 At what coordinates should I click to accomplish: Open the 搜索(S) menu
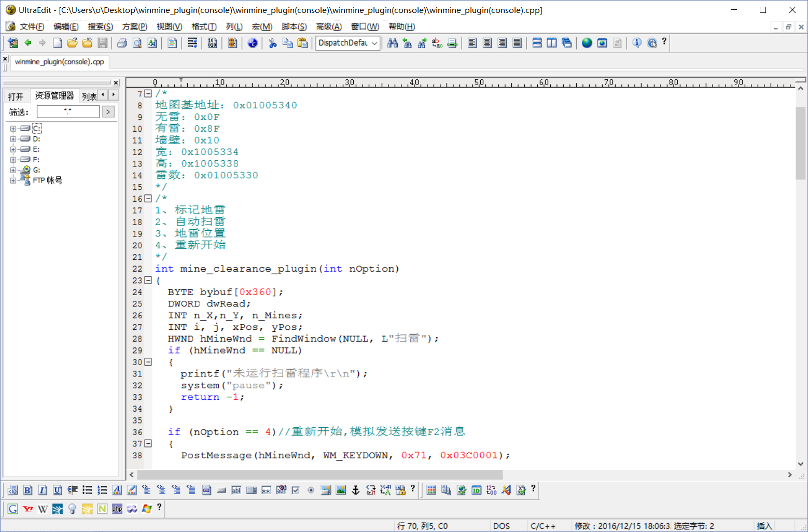tap(100, 26)
